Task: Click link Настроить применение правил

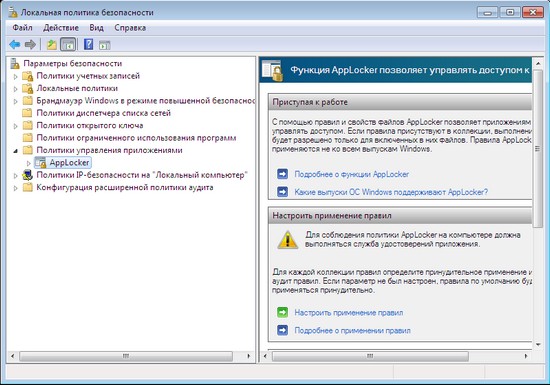Action: [349, 313]
